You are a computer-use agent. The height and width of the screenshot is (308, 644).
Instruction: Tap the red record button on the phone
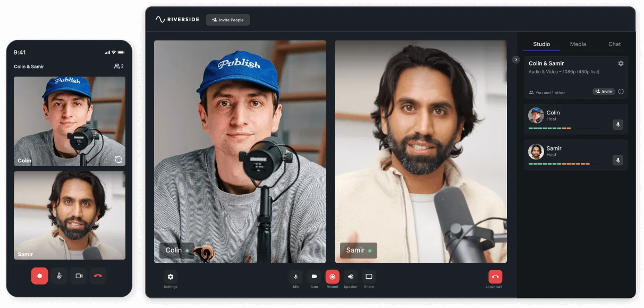(39, 276)
